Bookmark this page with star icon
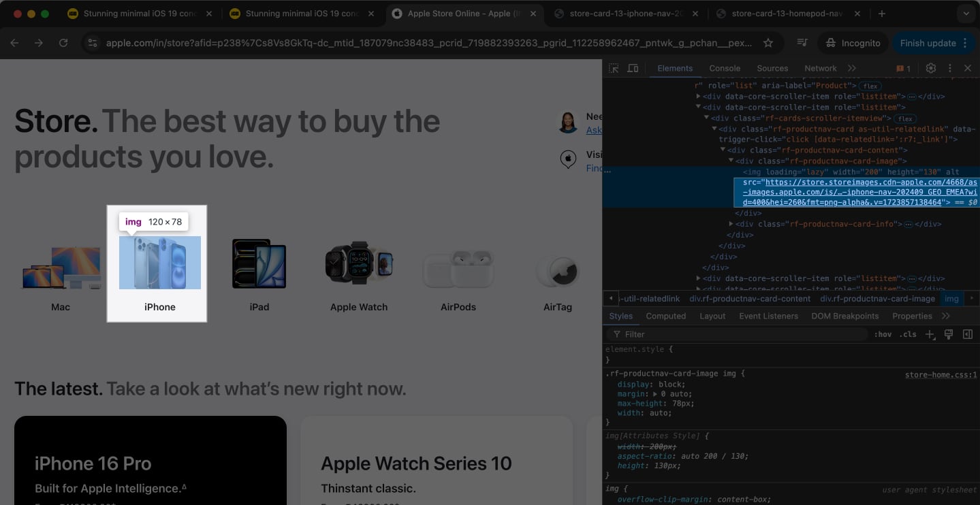 click(x=768, y=43)
